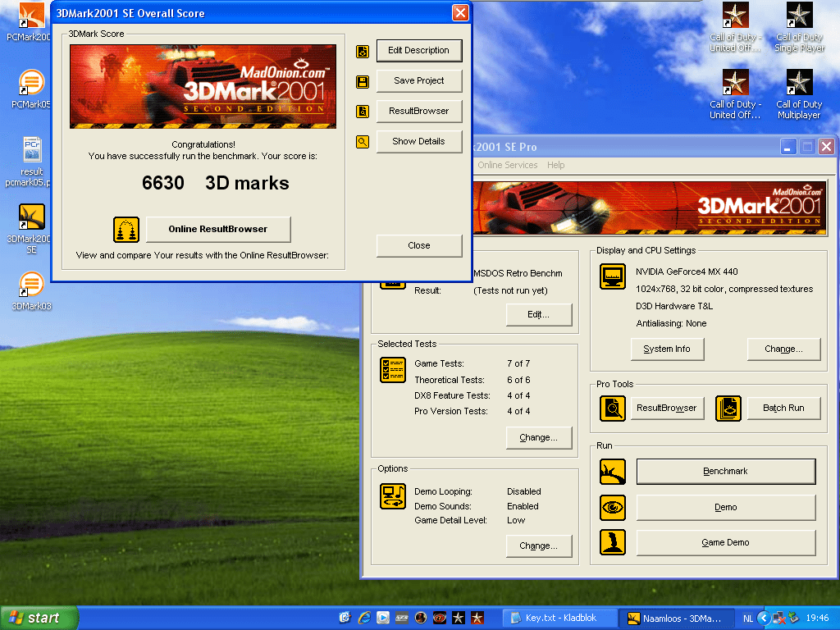Click the Online ResultBrowser button
The height and width of the screenshot is (630, 840).
(x=218, y=230)
